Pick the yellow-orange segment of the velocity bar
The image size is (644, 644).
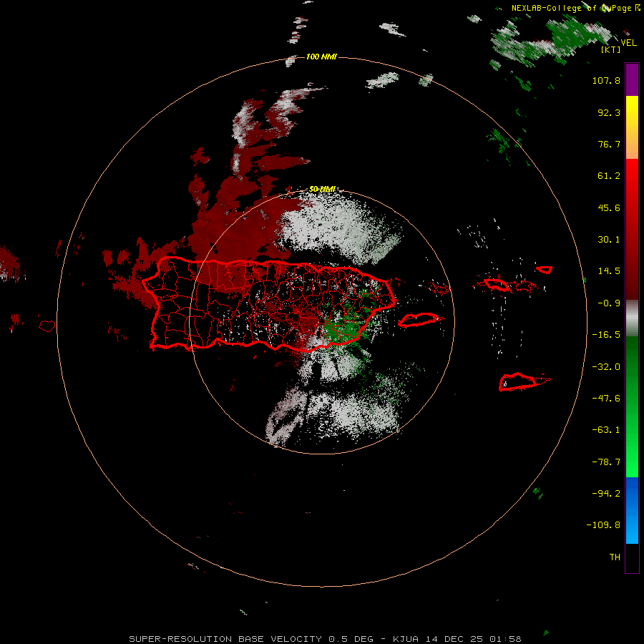point(632,127)
